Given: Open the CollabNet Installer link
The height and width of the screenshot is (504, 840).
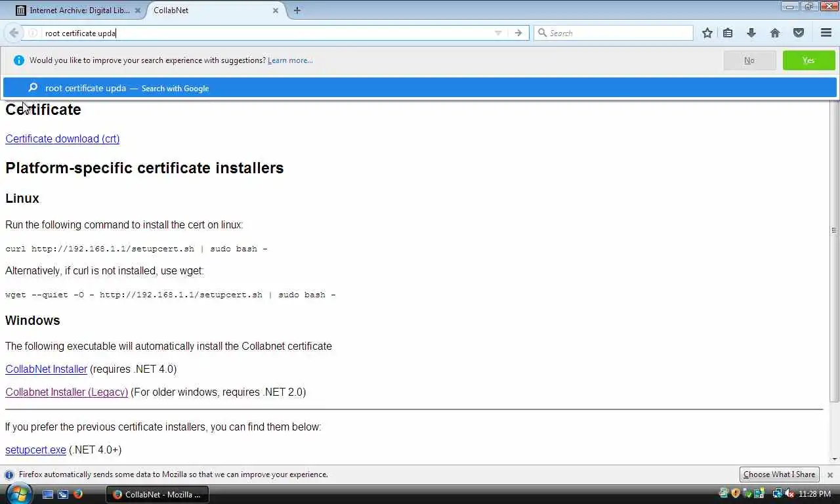Looking at the screenshot, I should click(x=46, y=369).
